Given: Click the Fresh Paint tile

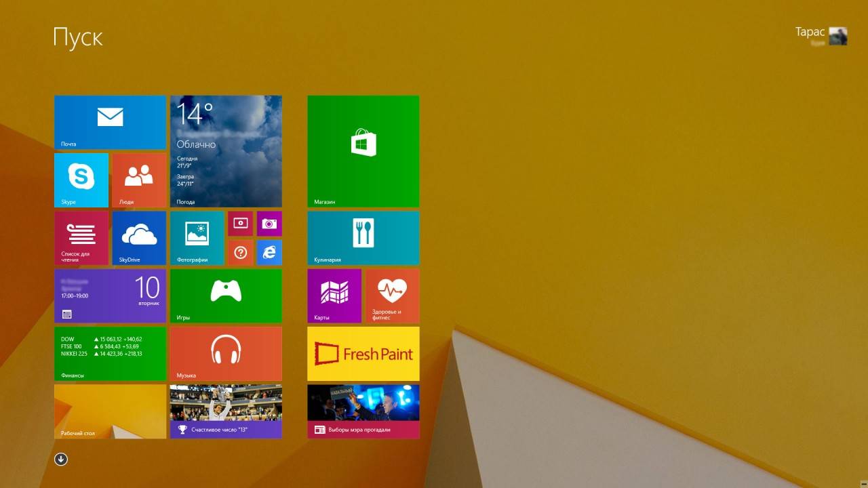Looking at the screenshot, I should [x=363, y=353].
